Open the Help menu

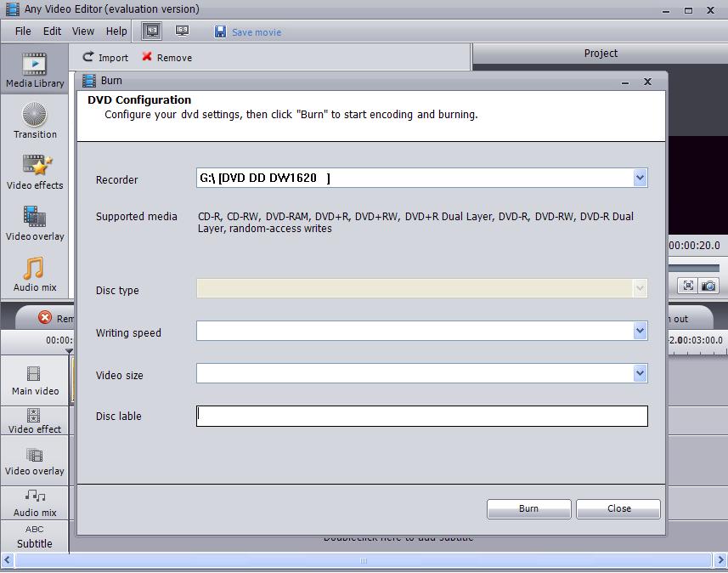pyautogui.click(x=116, y=31)
